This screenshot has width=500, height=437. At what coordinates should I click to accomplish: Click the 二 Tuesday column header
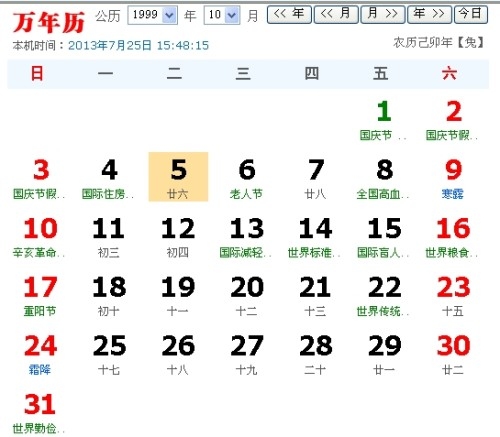pyautogui.click(x=174, y=73)
